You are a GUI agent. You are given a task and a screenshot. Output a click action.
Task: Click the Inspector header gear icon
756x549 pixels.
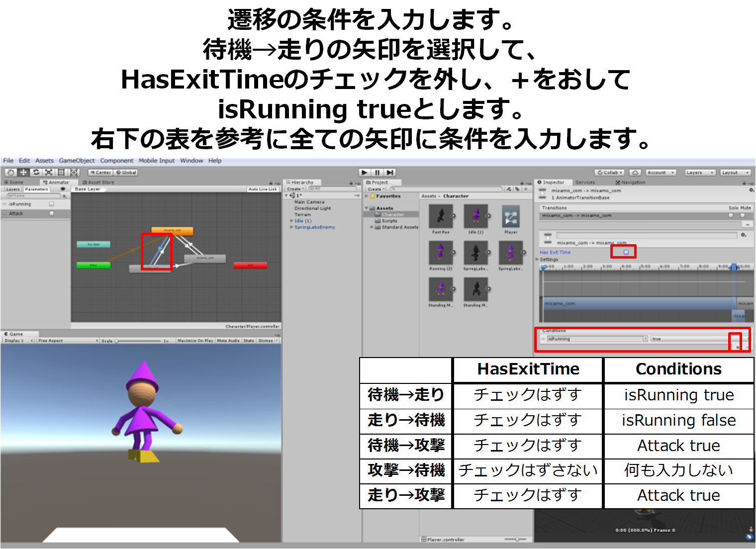pyautogui.click(x=752, y=190)
